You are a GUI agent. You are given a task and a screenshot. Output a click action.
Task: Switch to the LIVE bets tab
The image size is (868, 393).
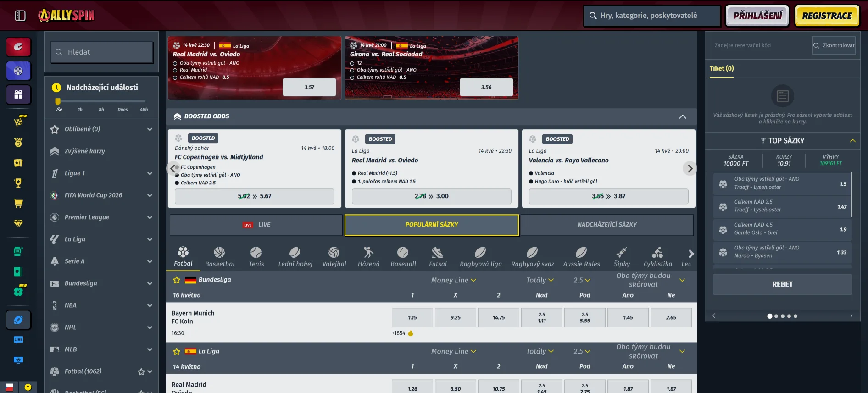click(256, 225)
